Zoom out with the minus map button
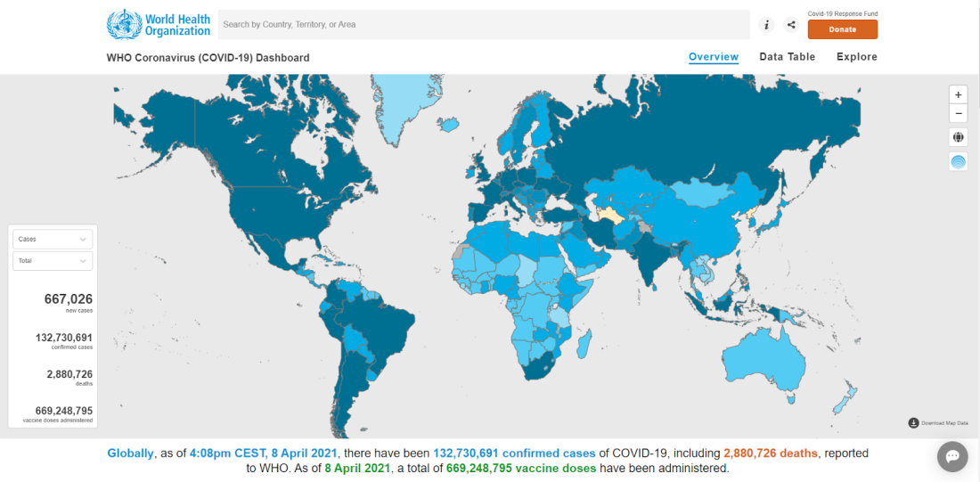This screenshot has height=482, width=980. click(x=958, y=113)
